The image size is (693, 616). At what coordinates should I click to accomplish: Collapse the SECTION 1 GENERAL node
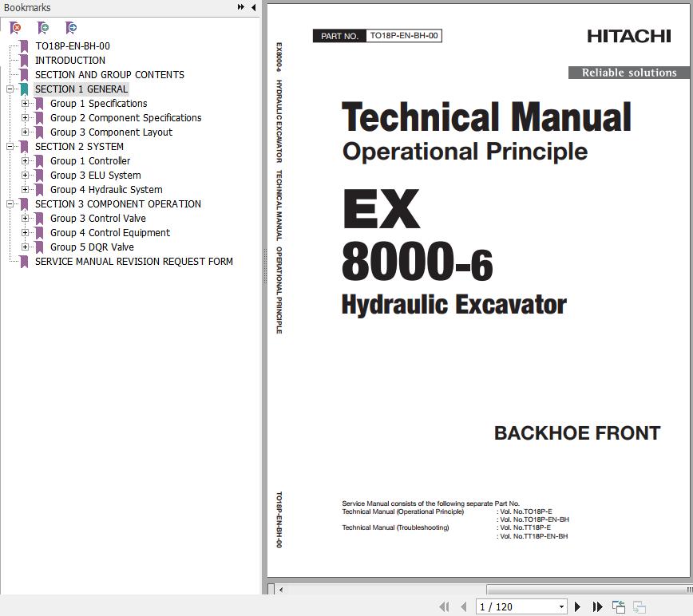pos(10,89)
